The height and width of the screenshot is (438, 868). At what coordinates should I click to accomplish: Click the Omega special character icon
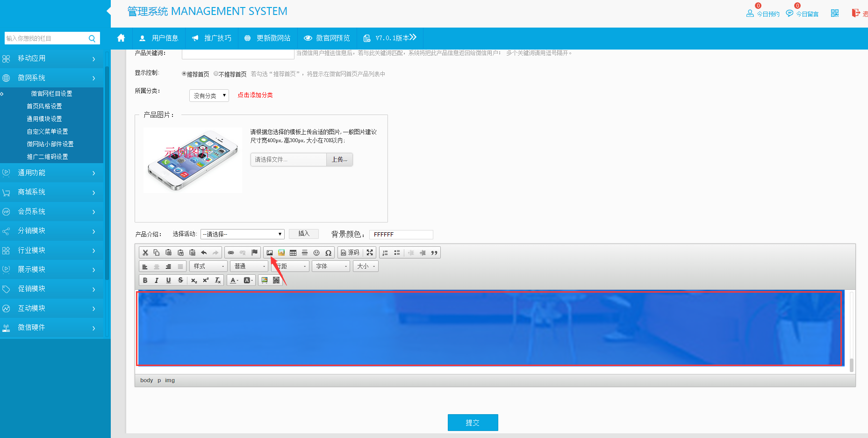click(328, 253)
